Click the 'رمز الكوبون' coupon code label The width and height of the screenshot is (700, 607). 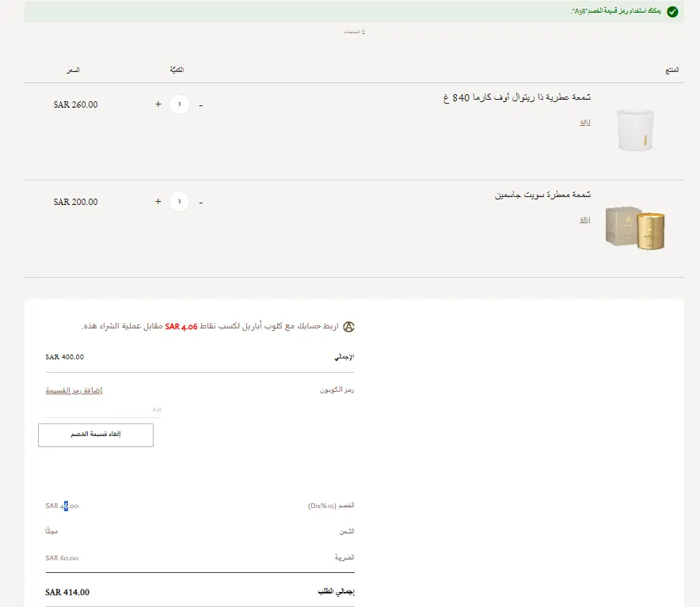click(337, 390)
